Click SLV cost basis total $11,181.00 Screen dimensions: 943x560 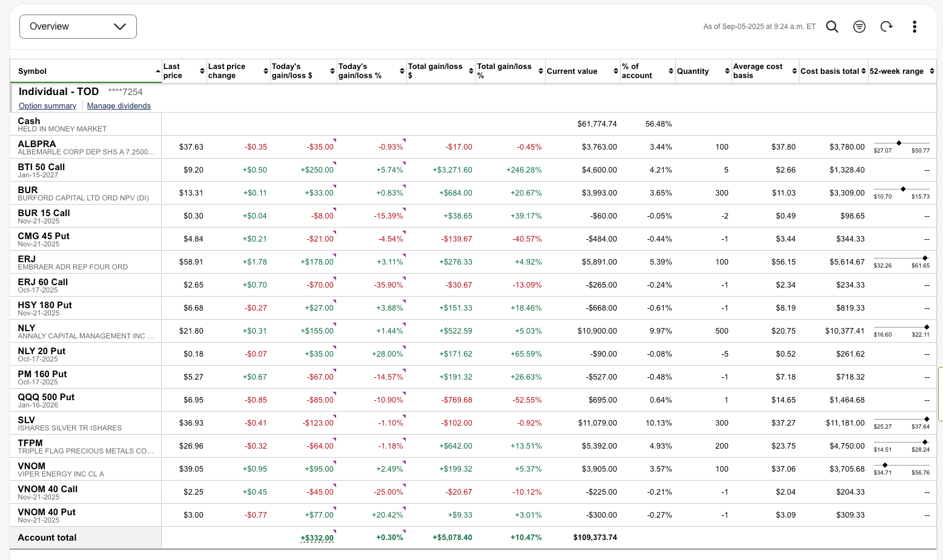click(x=845, y=423)
